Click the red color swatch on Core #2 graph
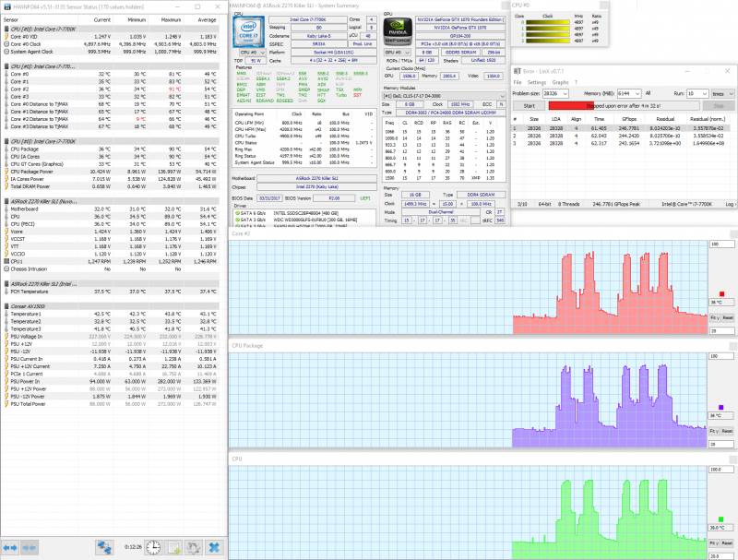This screenshot has width=738, height=560. click(721, 294)
